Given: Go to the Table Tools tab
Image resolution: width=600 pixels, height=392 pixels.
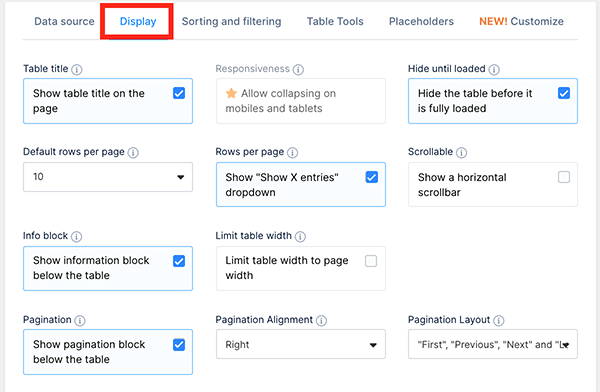Looking at the screenshot, I should pos(335,21).
